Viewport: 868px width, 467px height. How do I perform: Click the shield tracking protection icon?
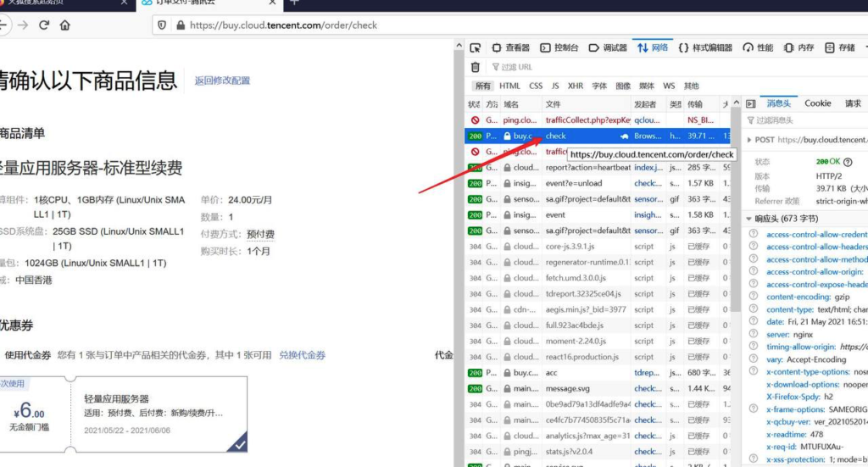coord(161,25)
